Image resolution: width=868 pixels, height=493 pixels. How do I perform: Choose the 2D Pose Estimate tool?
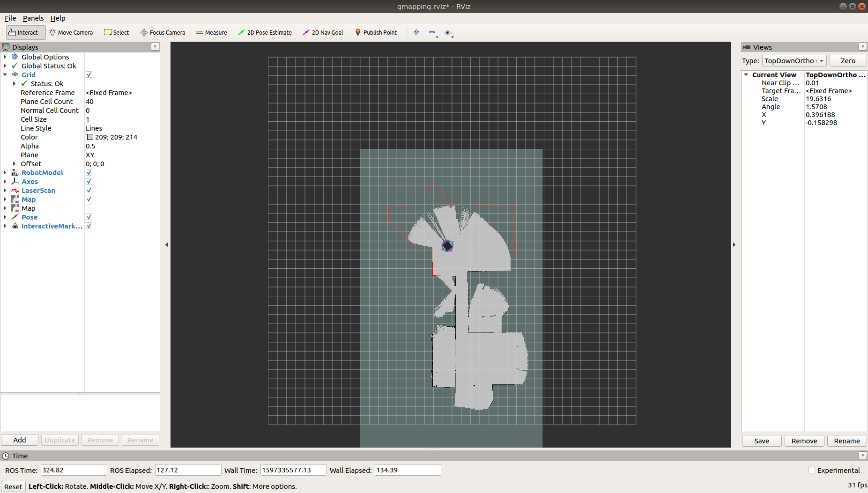(x=265, y=32)
